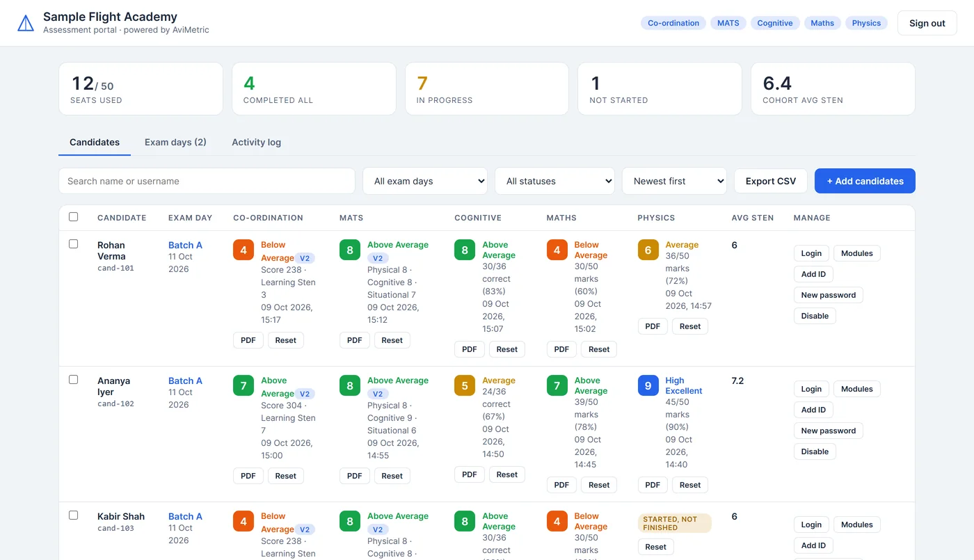This screenshot has height=560, width=974.
Task: Generate New password for Ananya Iyer
Action: point(829,431)
